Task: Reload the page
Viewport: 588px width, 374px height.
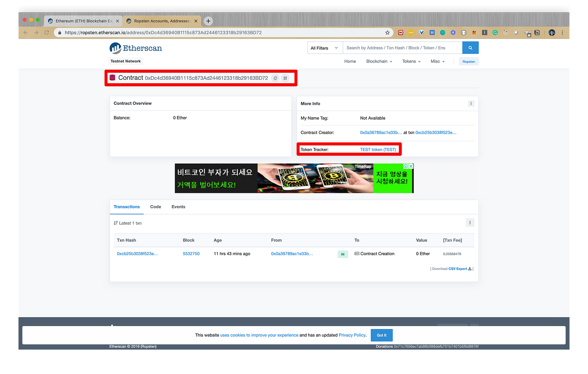Action: 47,32
